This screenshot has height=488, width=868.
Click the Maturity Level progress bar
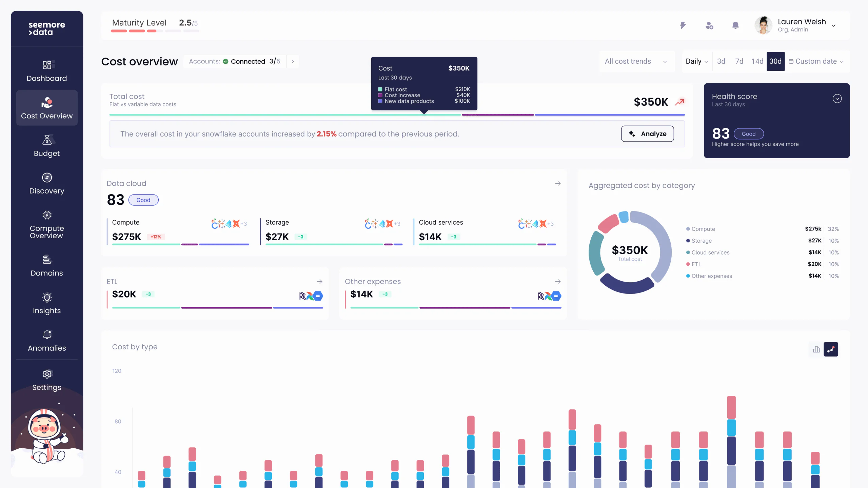[155, 31]
